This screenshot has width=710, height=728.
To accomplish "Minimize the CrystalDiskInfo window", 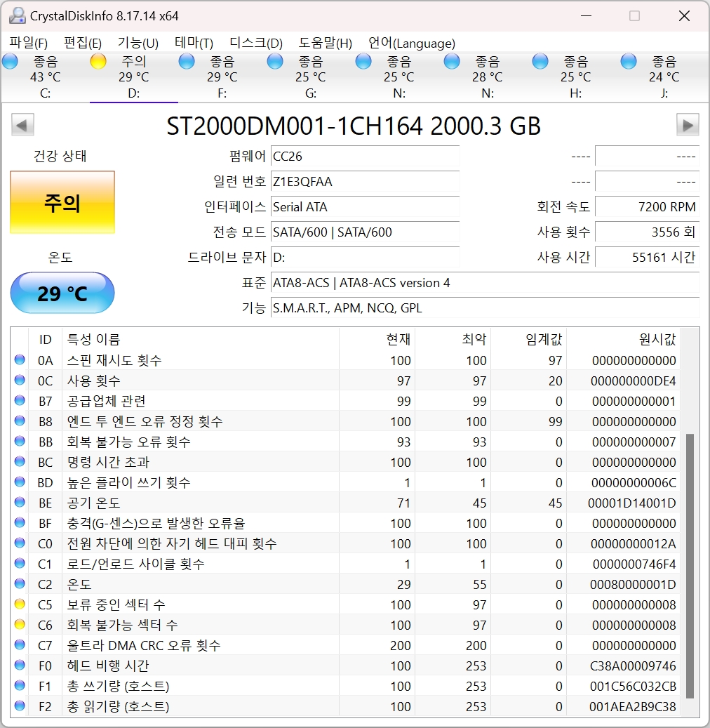I will point(586,15).
